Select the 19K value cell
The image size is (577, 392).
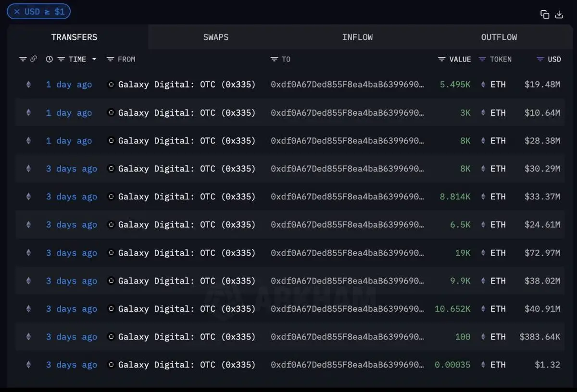pos(463,253)
